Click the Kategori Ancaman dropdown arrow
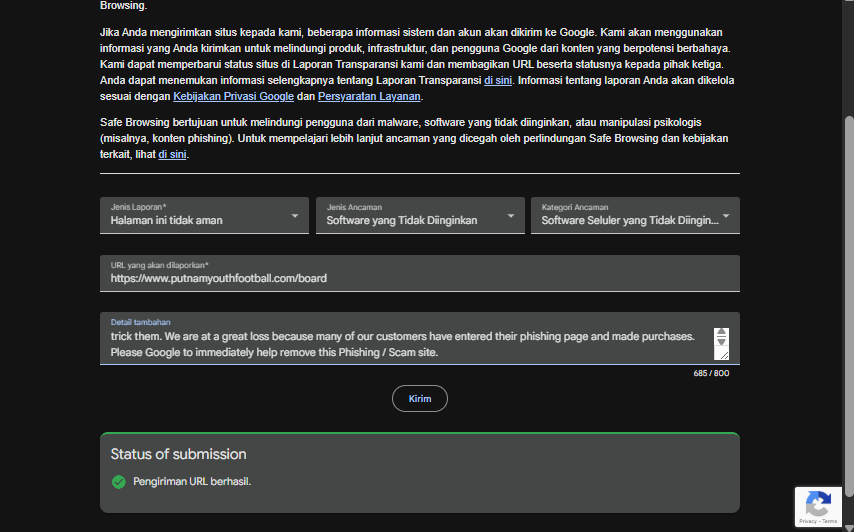 [x=725, y=216]
